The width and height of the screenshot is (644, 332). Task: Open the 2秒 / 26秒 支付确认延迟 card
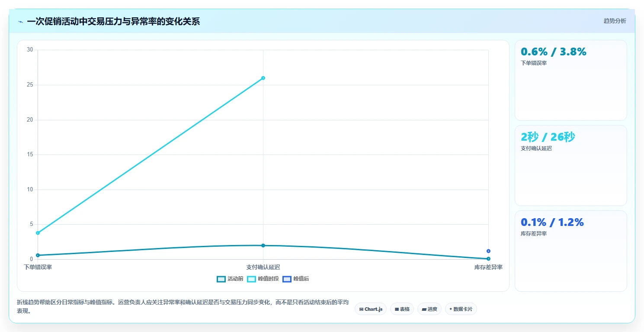click(x=570, y=165)
